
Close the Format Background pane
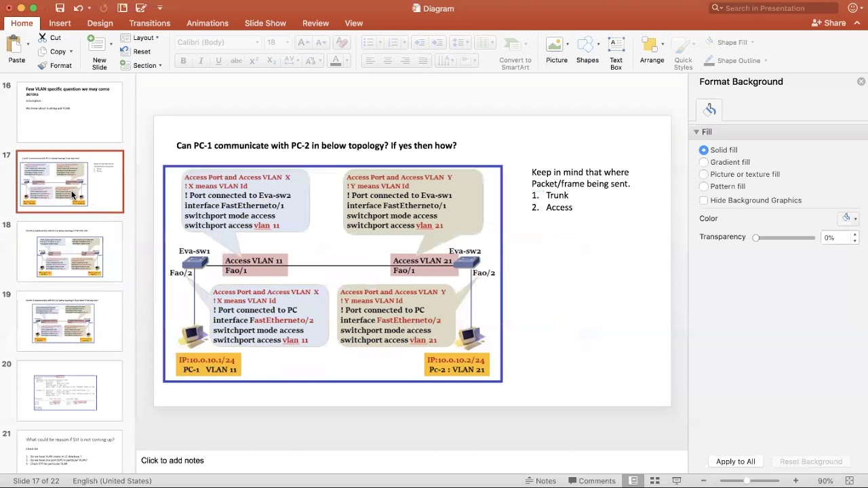[x=861, y=81]
